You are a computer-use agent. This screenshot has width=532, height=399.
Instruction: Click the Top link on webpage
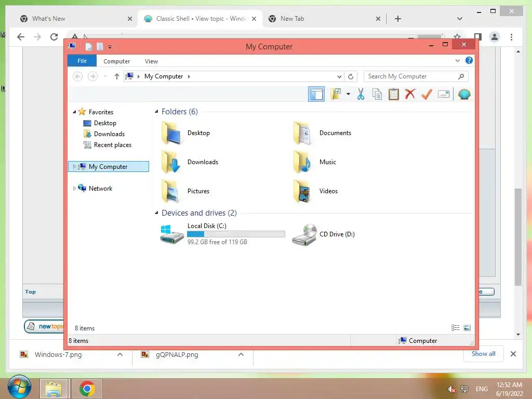point(30,291)
